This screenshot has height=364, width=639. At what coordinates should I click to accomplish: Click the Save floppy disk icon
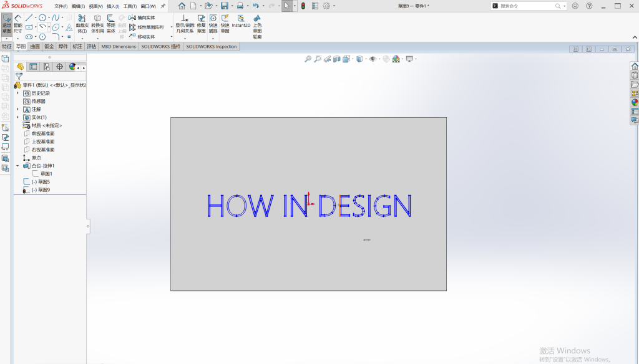coord(225,6)
